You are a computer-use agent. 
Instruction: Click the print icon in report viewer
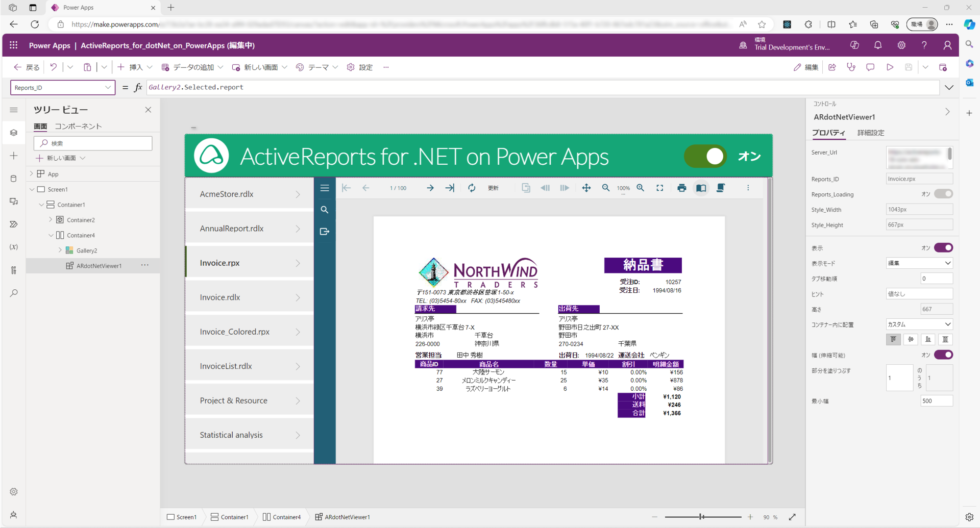coord(681,188)
